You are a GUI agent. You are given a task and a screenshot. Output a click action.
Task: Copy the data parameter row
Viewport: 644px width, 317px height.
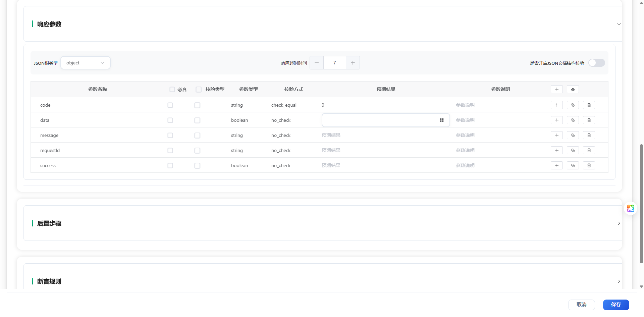573,120
